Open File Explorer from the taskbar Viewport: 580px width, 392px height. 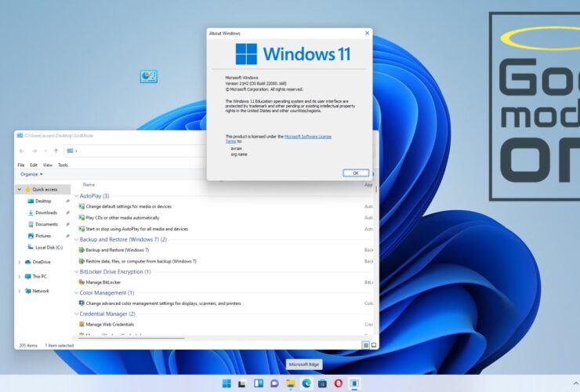[290, 384]
